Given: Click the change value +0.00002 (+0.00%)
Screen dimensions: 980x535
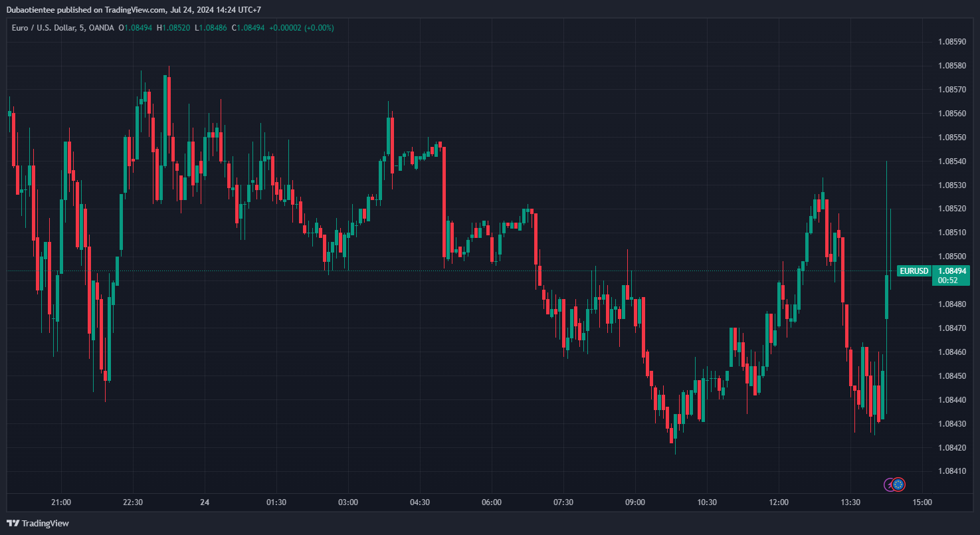Looking at the screenshot, I should pos(302,28).
